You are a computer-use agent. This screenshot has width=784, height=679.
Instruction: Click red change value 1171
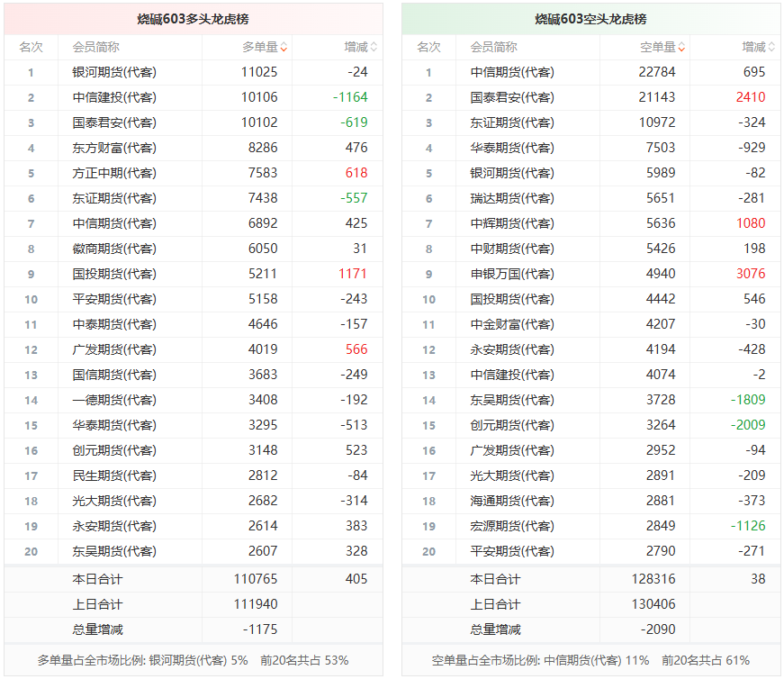(x=353, y=274)
